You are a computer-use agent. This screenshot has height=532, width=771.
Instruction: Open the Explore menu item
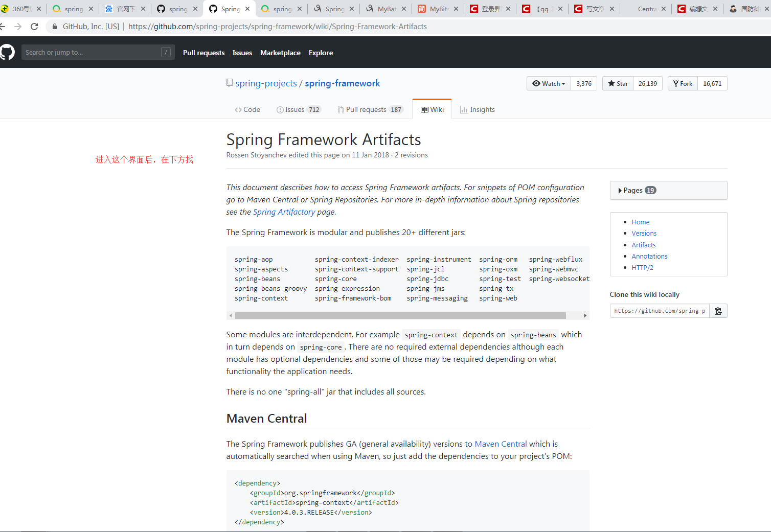[x=321, y=53]
